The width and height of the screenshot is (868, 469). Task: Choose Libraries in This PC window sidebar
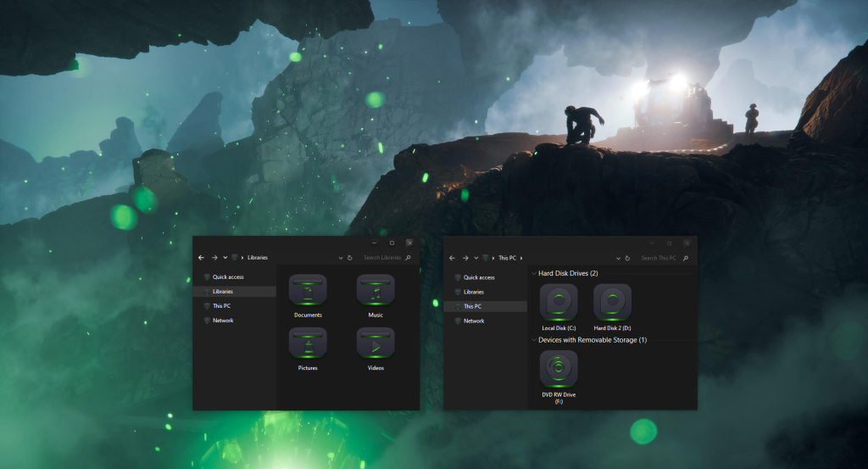coord(473,292)
